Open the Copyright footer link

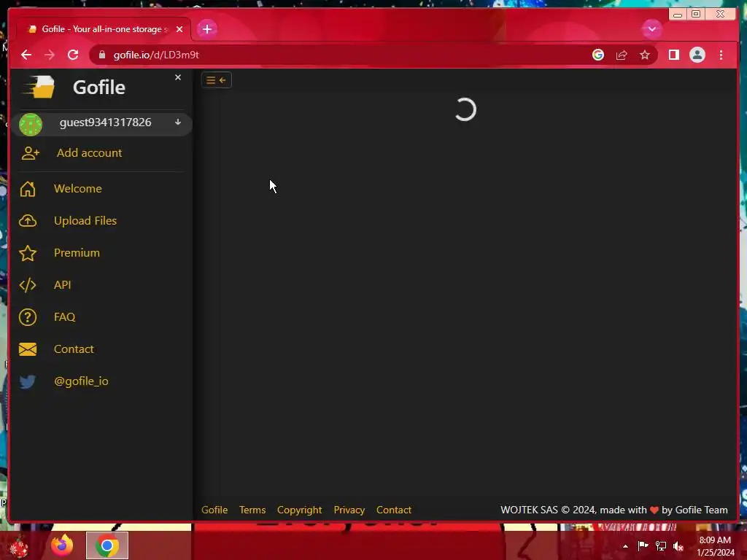[300, 510]
